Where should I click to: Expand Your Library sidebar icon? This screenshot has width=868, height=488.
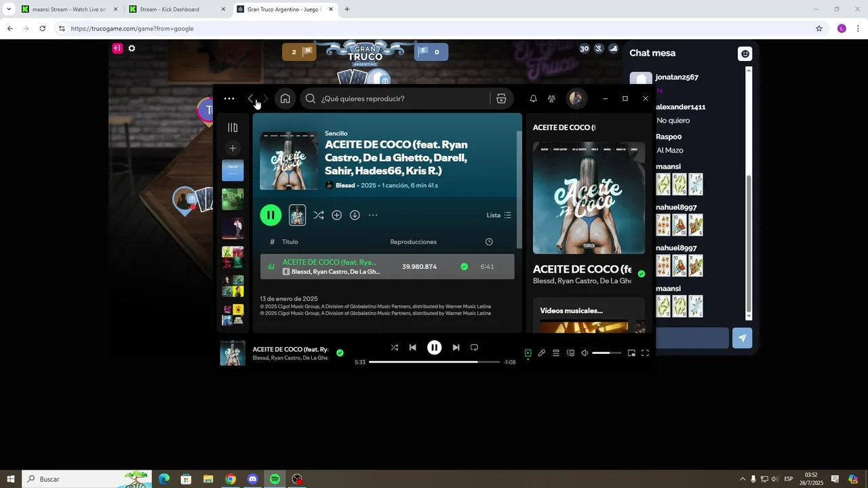pyautogui.click(x=233, y=127)
